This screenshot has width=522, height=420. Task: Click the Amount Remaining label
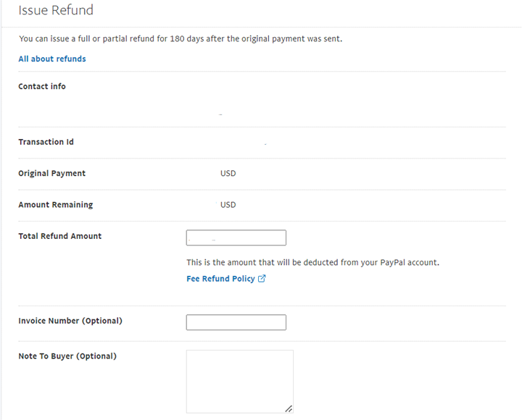(56, 205)
